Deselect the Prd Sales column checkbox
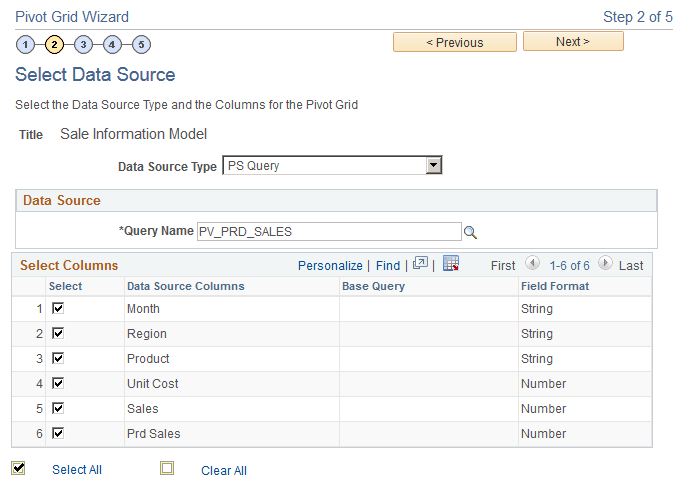691x485 pixels. coord(58,433)
